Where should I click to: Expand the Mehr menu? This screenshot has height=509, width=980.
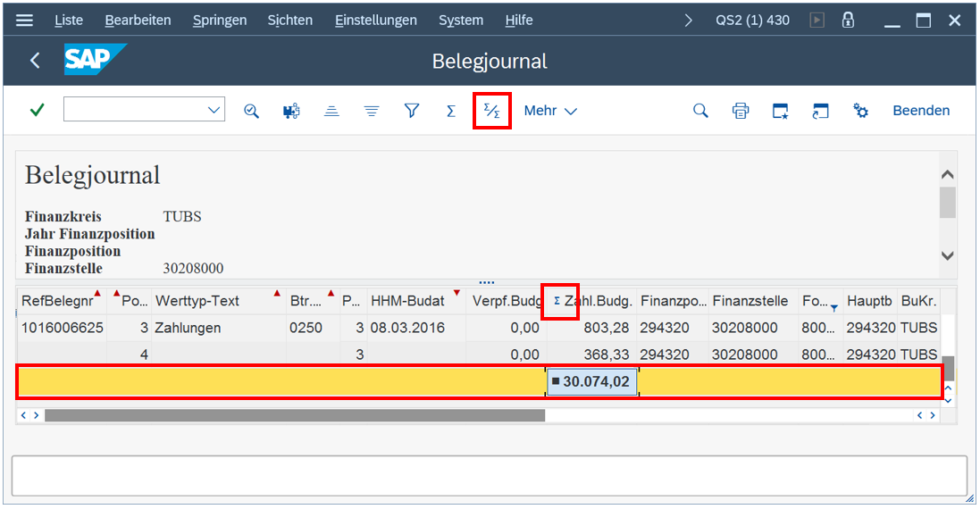tap(550, 111)
